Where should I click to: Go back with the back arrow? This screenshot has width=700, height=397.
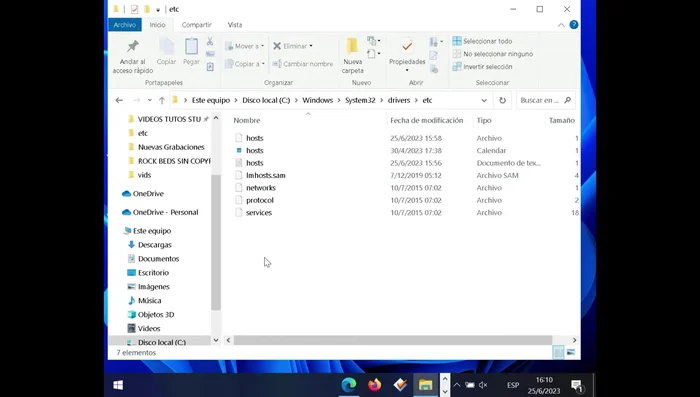(x=119, y=100)
